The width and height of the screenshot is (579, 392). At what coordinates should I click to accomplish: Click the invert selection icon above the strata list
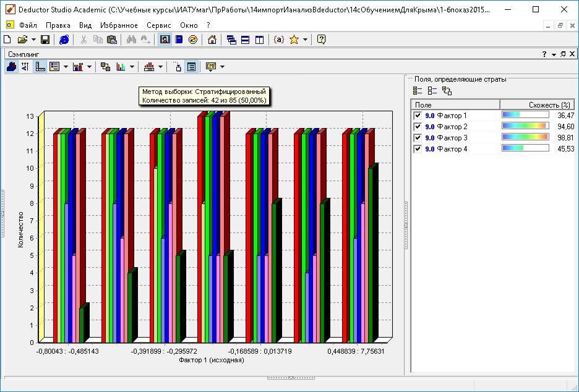[447, 91]
